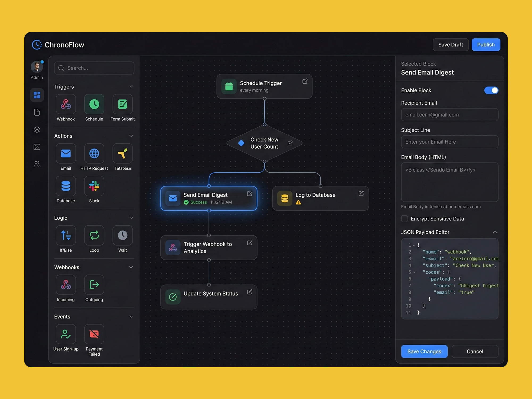This screenshot has height=399, width=532.
Task: Collapse the JSON Payload Editor
Action: [495, 232]
